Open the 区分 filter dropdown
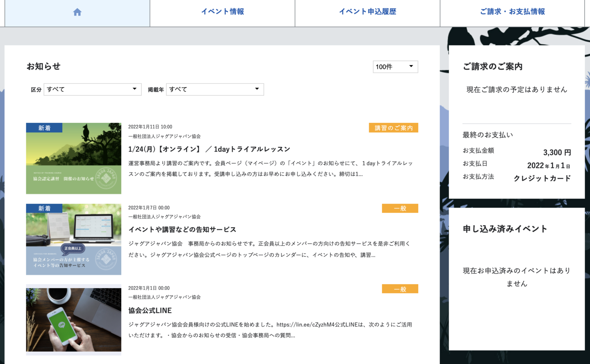The width and height of the screenshot is (590, 364). click(92, 89)
